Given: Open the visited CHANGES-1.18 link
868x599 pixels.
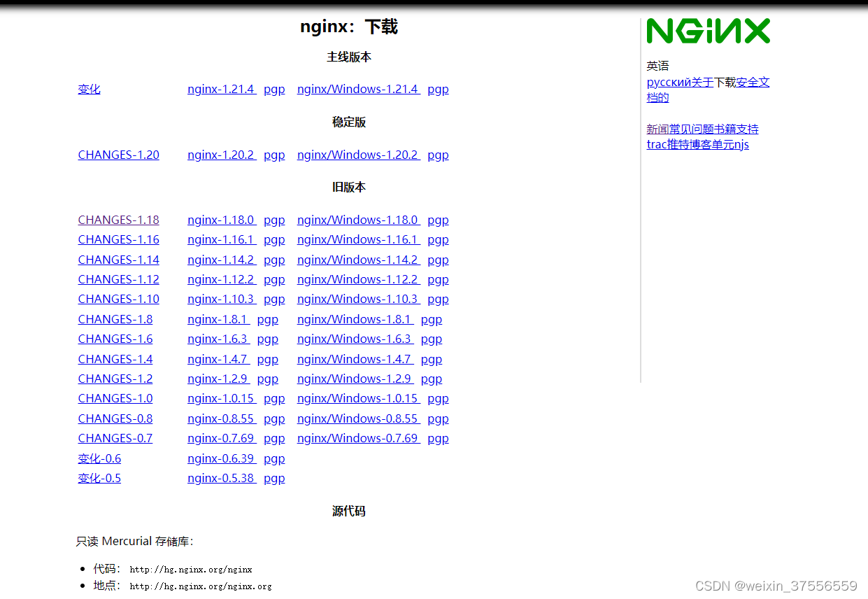Looking at the screenshot, I should pyautogui.click(x=118, y=220).
